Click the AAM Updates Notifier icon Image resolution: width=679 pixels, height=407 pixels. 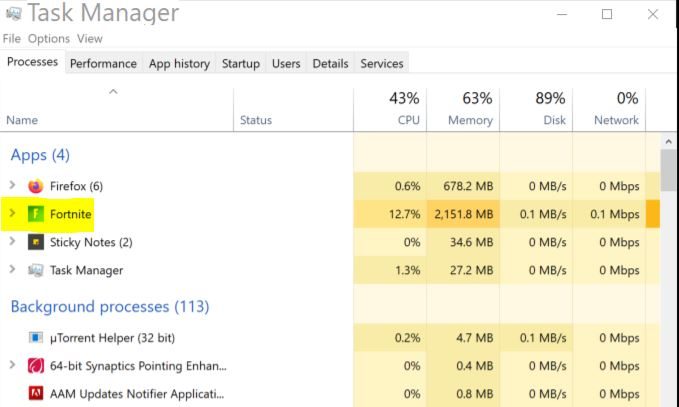(x=36, y=394)
